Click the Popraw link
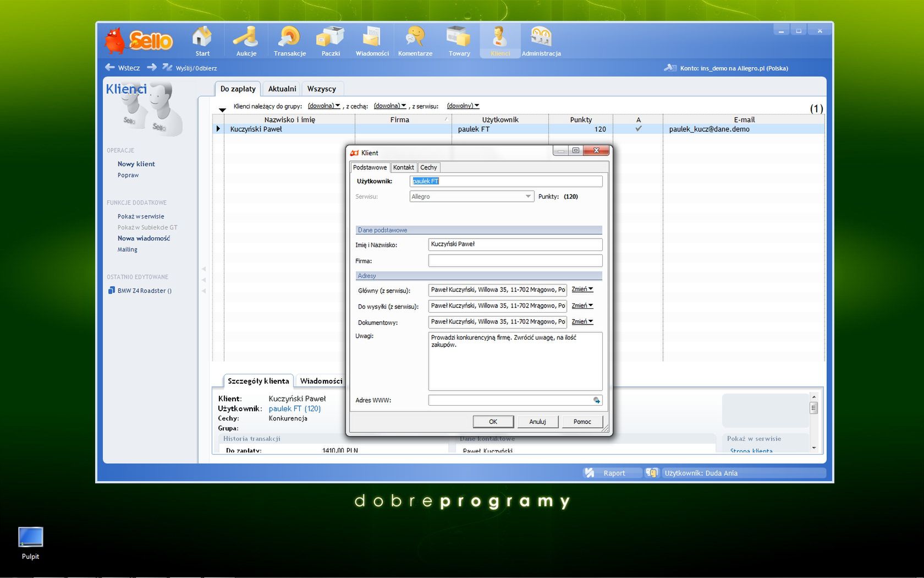The width and height of the screenshot is (924, 578). 128,175
